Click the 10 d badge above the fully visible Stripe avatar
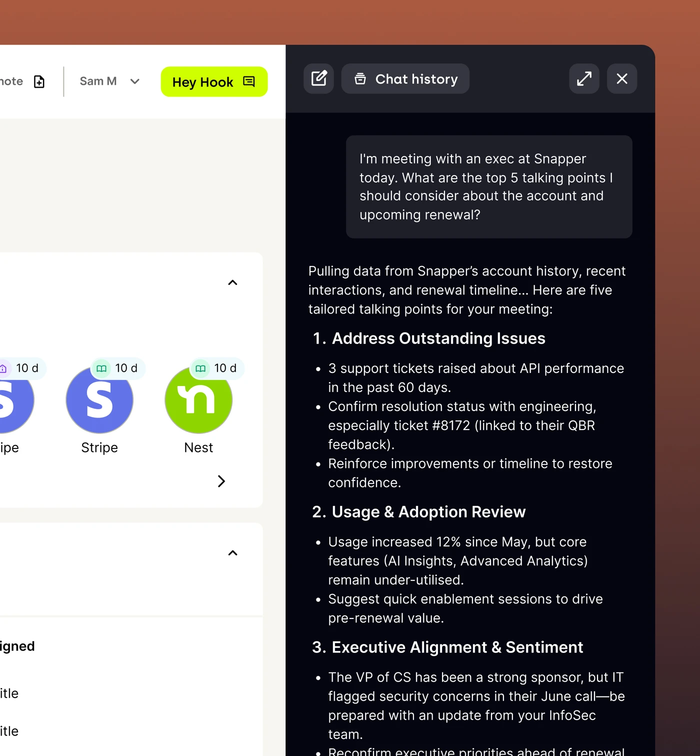700x756 pixels. click(x=117, y=368)
